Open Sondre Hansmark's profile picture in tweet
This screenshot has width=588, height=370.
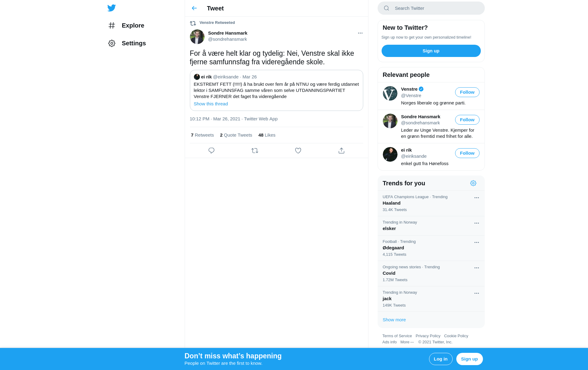pyautogui.click(x=197, y=37)
